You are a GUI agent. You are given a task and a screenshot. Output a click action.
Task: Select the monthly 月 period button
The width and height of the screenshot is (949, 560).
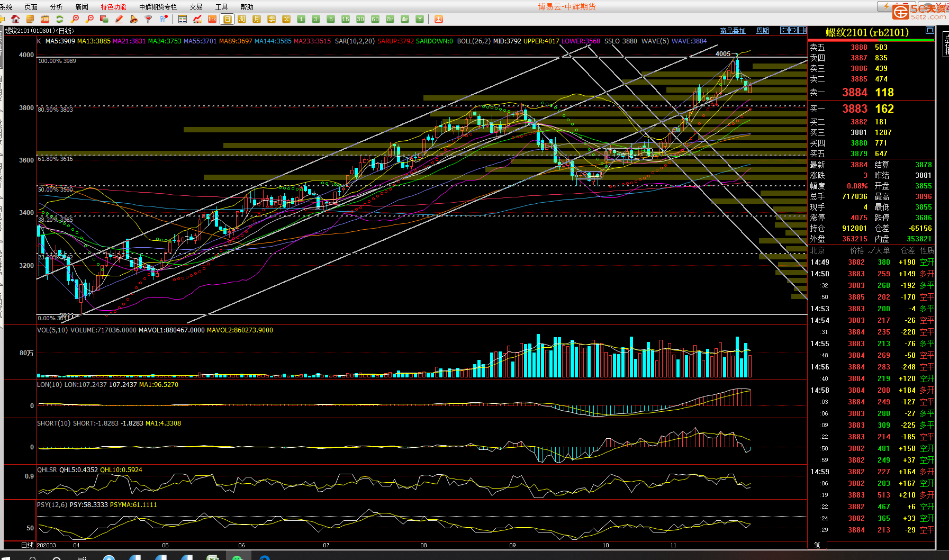[257, 19]
